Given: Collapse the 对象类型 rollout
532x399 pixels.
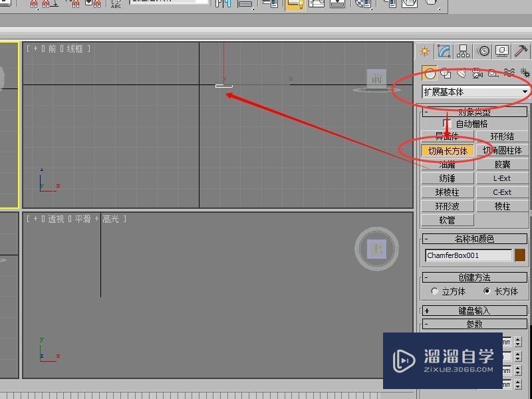Looking at the screenshot, I should [x=475, y=112].
